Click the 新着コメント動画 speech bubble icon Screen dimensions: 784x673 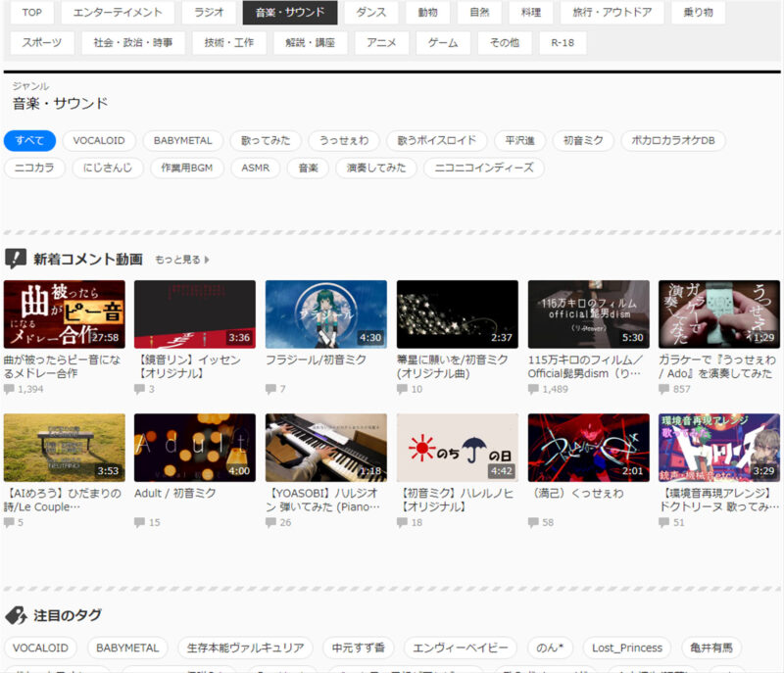pyautogui.click(x=16, y=260)
